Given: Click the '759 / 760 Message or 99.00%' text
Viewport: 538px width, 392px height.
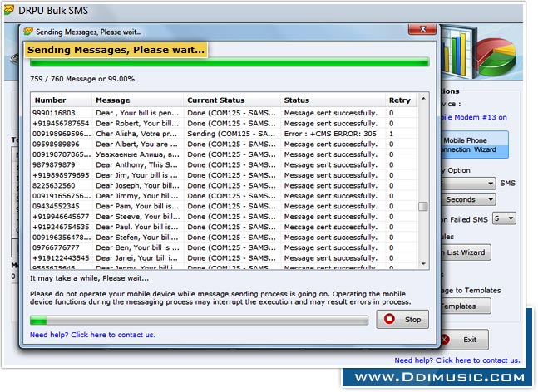Looking at the screenshot, I should coord(82,79).
